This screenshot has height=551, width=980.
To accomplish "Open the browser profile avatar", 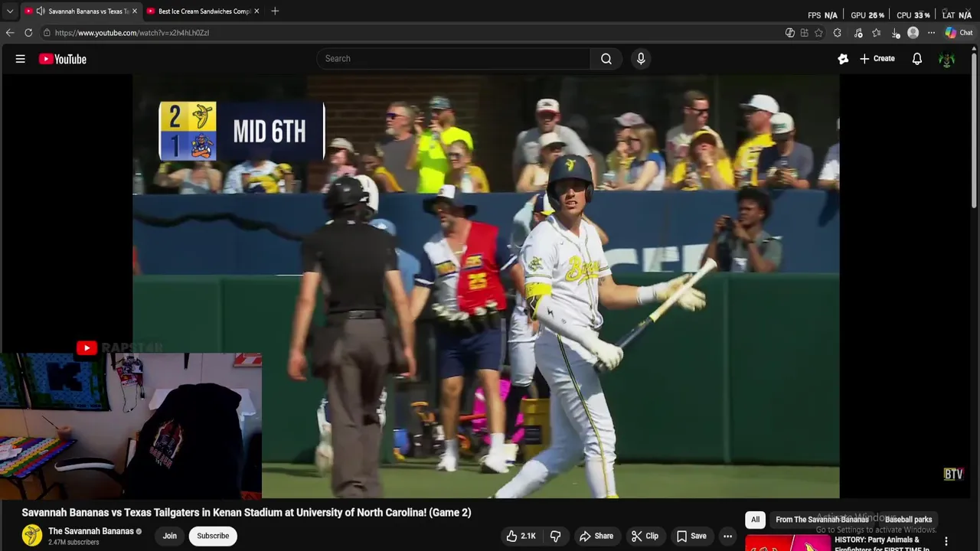I will [x=913, y=33].
